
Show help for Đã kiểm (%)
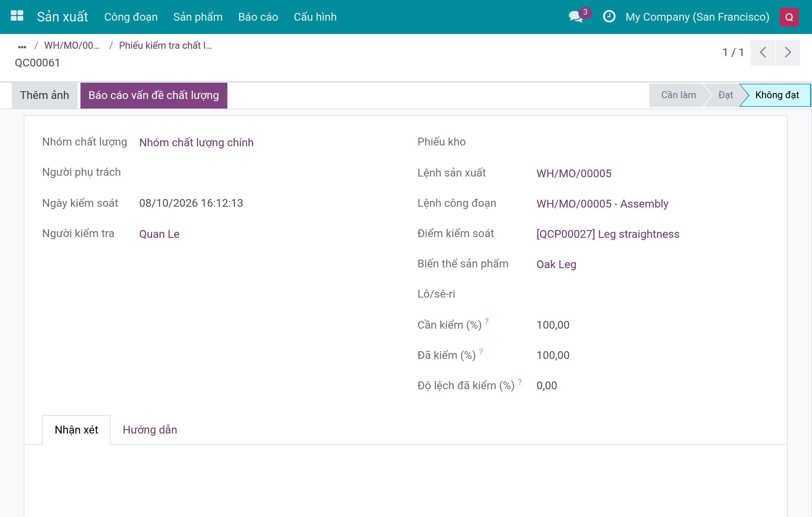[x=481, y=351]
